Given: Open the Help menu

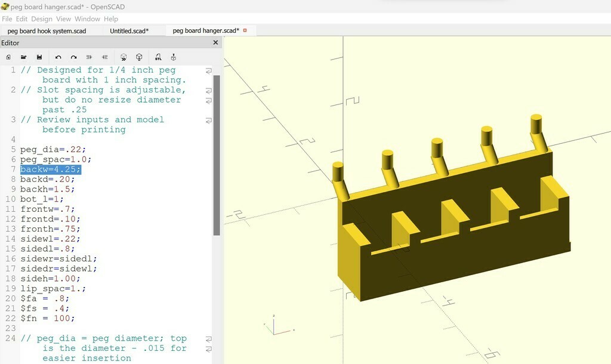Looking at the screenshot, I should tap(111, 19).
